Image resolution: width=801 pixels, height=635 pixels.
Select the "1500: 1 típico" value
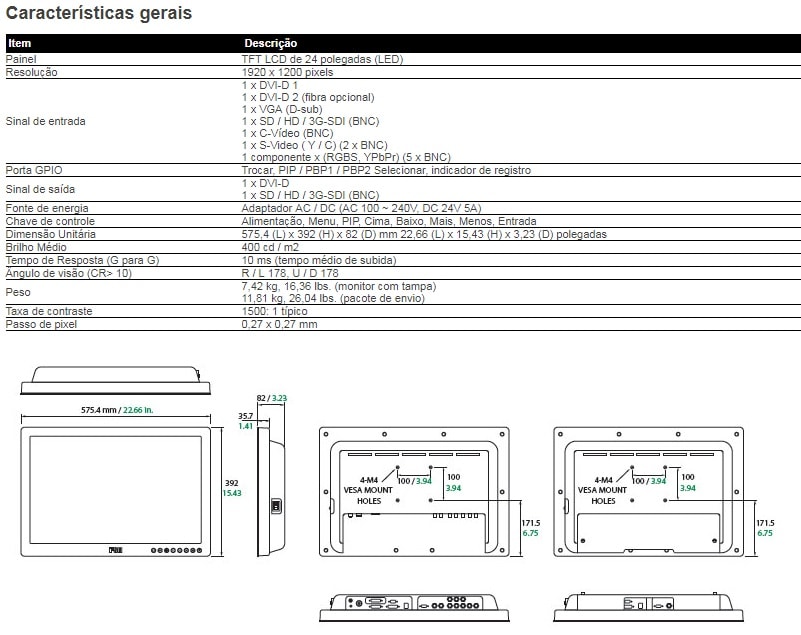point(274,312)
